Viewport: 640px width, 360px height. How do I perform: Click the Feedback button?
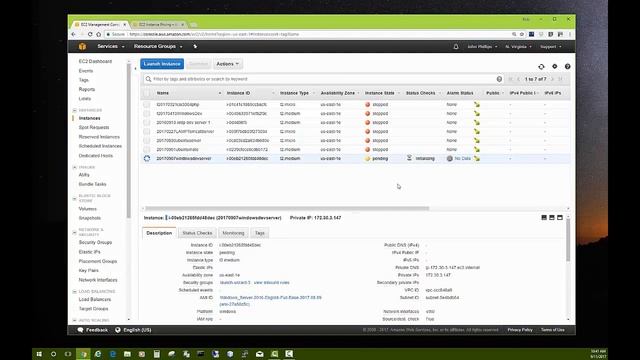[x=93, y=330]
